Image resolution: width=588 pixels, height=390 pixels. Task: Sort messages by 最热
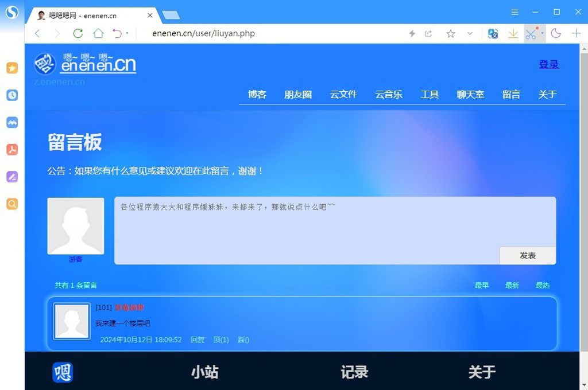(x=543, y=286)
